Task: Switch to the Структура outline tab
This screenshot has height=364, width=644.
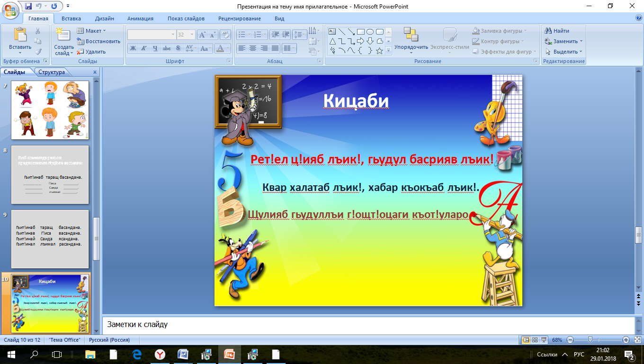Action: pyautogui.click(x=52, y=72)
